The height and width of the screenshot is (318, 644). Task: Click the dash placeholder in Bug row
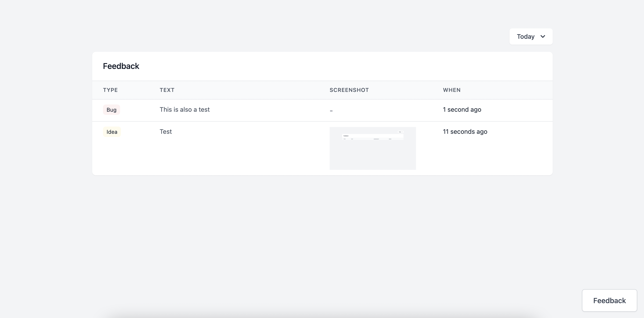pyautogui.click(x=331, y=110)
